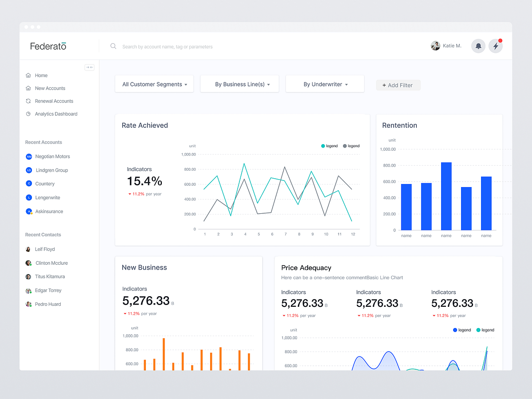Click the Analytics Dashboard pie icon

(x=28, y=114)
